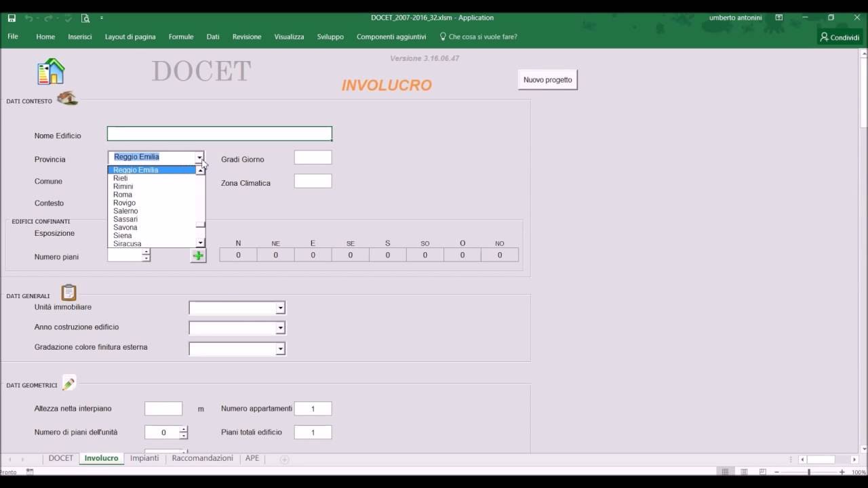Click the Piani totali edificio field
Image resolution: width=868 pixels, height=488 pixels.
(x=313, y=432)
